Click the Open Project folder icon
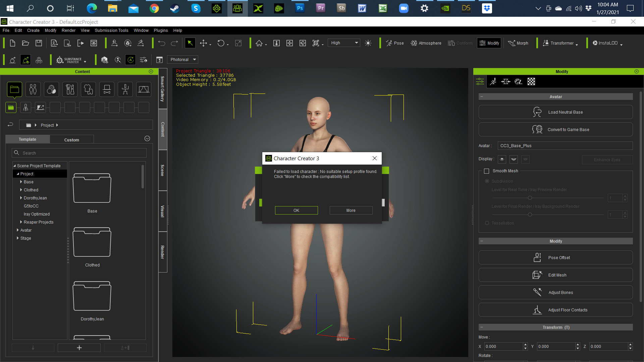This screenshot has height=362, width=644. pyautogui.click(x=25, y=43)
